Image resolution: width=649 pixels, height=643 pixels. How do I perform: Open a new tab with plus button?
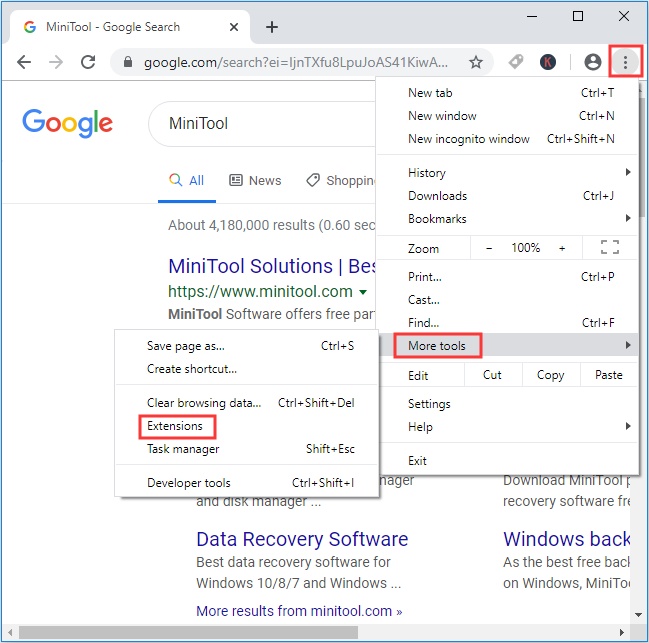pos(272,27)
